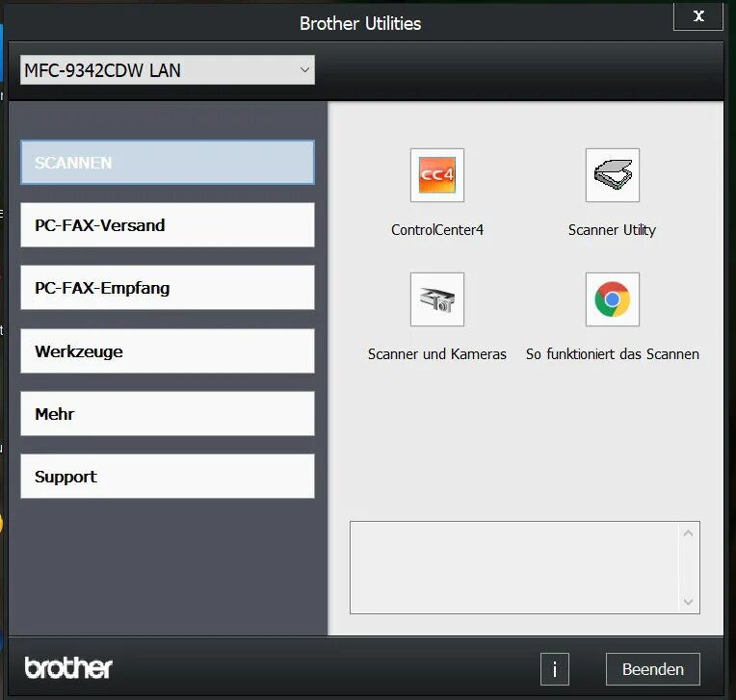Open the Werkzeuge section
This screenshot has width=736, height=700.
[x=167, y=350]
